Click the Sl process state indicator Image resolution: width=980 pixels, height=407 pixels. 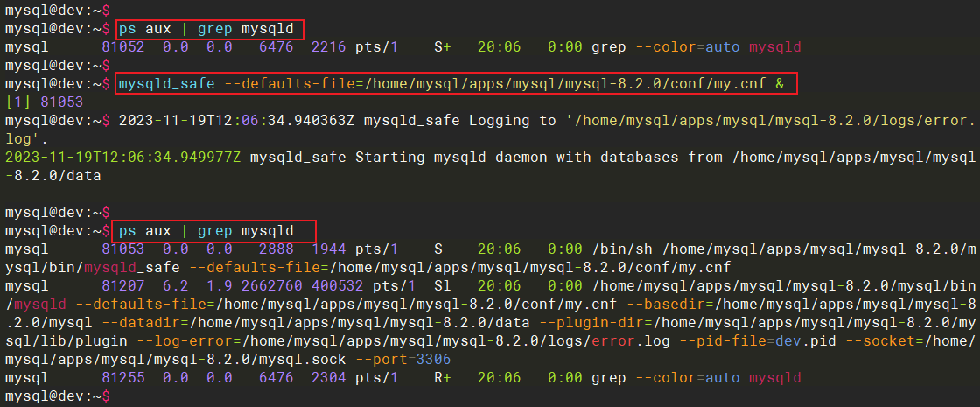coord(442,286)
